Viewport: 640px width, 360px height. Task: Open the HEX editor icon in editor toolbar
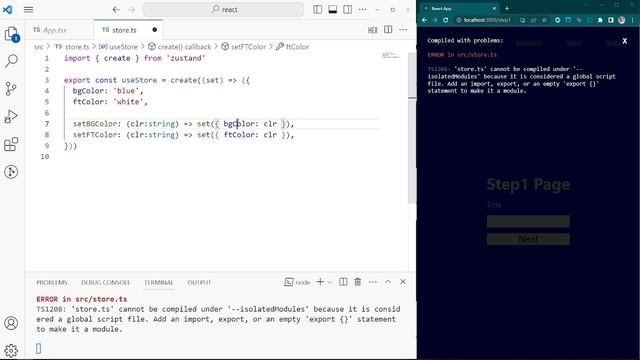[373, 30]
